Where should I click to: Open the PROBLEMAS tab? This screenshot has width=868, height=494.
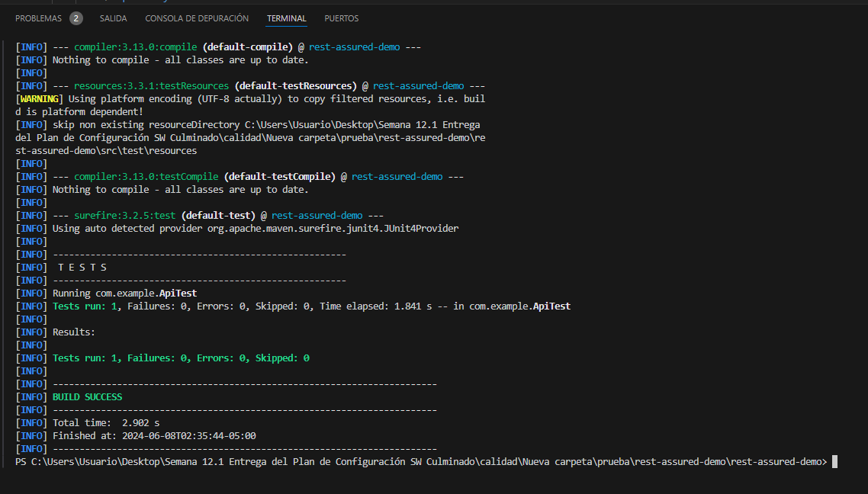click(38, 18)
